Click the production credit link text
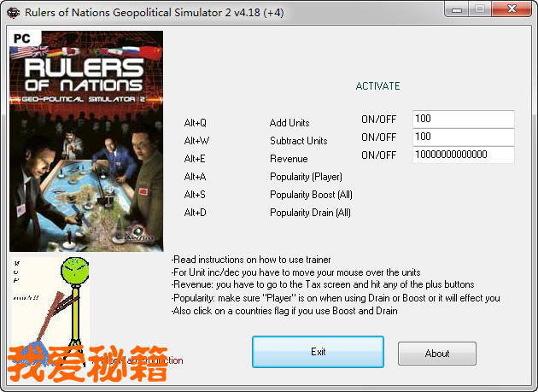Image resolution: width=538 pixels, height=392 pixels. pos(141,360)
